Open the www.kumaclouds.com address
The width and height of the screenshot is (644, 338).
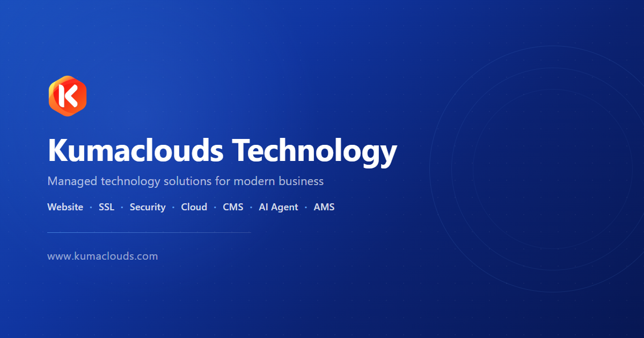pyautogui.click(x=103, y=256)
